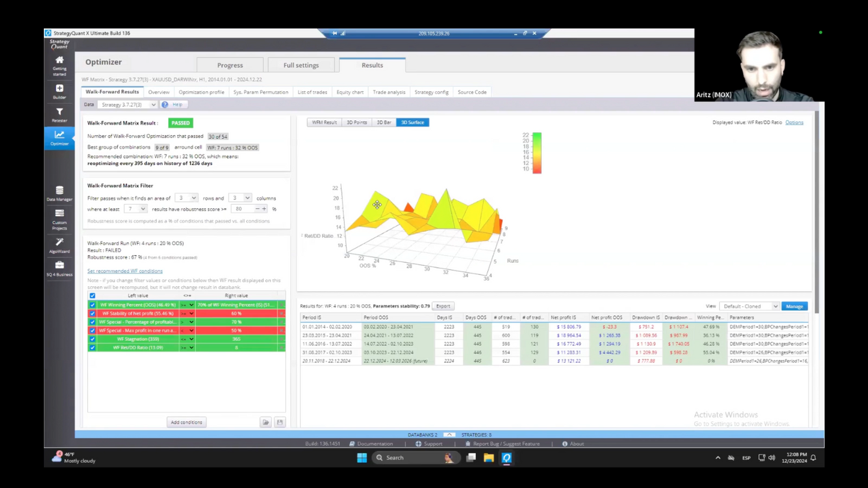Screen dimensions: 868x488
Task: Open the View Default - Cloned dropdown
Action: [x=749, y=306]
